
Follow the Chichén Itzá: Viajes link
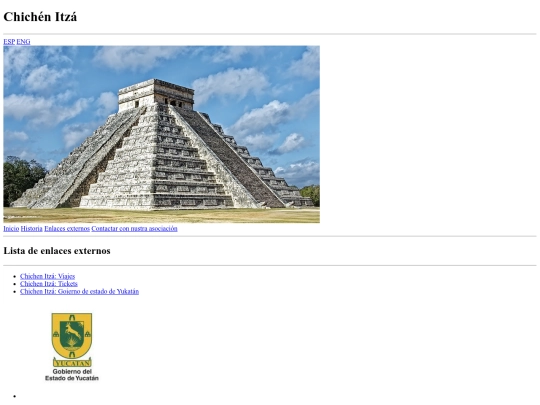(48, 276)
